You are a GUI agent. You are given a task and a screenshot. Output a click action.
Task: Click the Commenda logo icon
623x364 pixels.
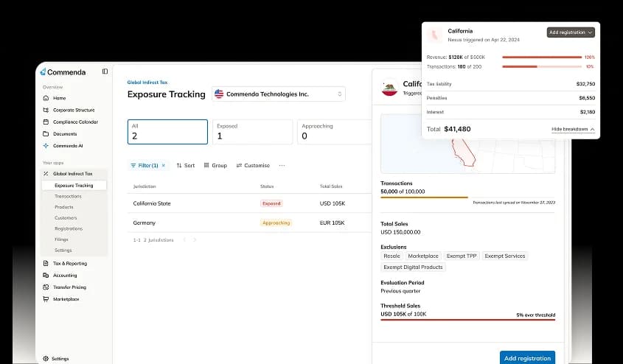[x=43, y=72]
